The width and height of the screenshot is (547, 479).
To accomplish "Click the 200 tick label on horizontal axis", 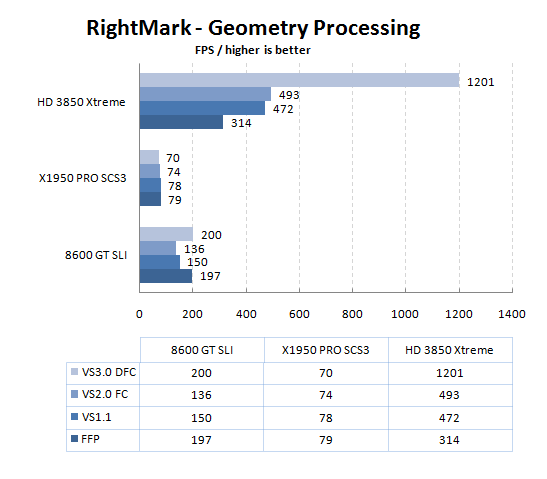I will point(192,314).
